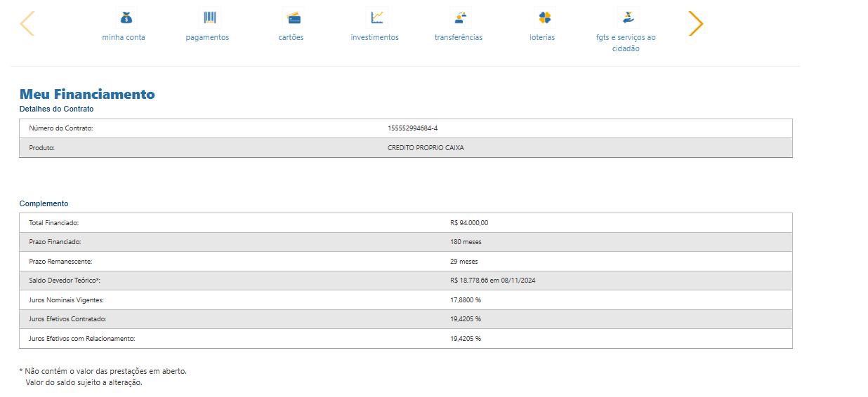Screen dimensions: 868x397
Task: Click the cartões text link
Action: (x=291, y=37)
